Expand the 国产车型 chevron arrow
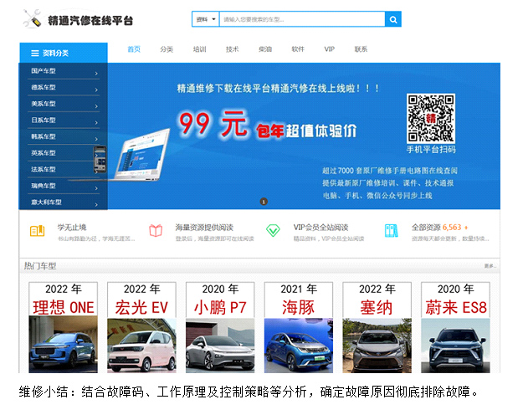The image size is (523, 420). pyautogui.click(x=96, y=74)
